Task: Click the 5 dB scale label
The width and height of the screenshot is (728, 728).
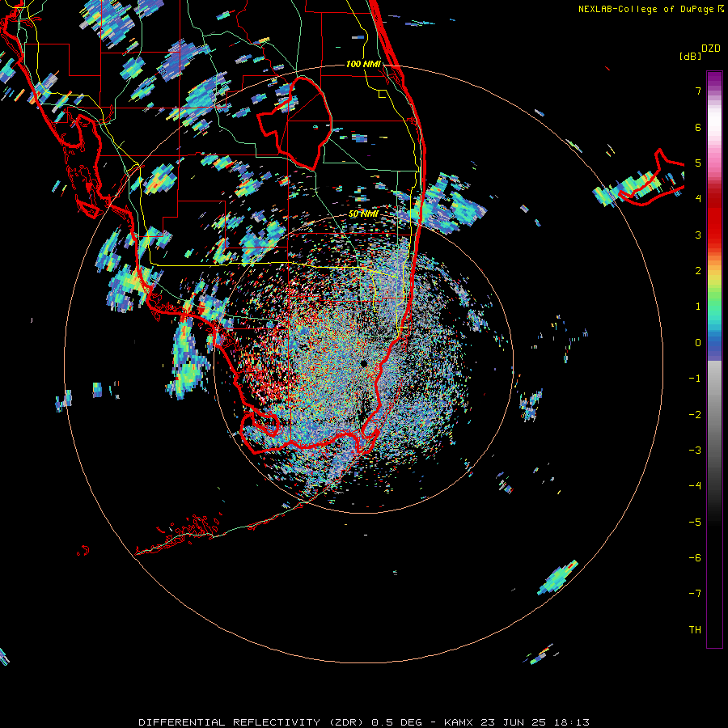Action: (x=698, y=163)
